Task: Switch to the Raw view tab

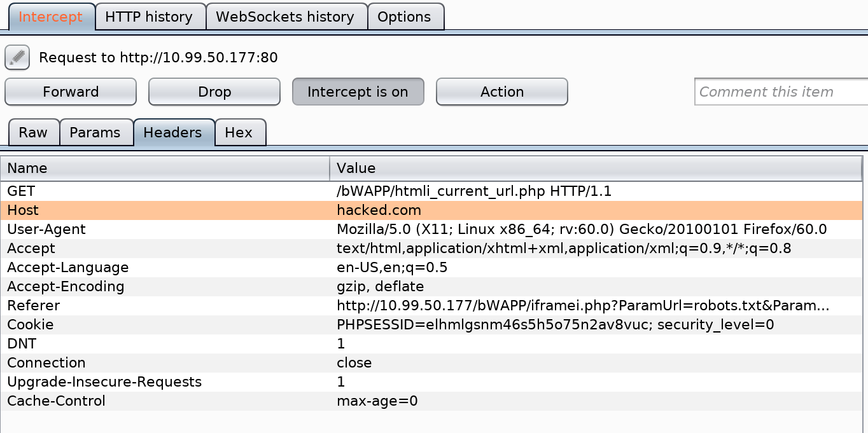Action: click(x=33, y=132)
